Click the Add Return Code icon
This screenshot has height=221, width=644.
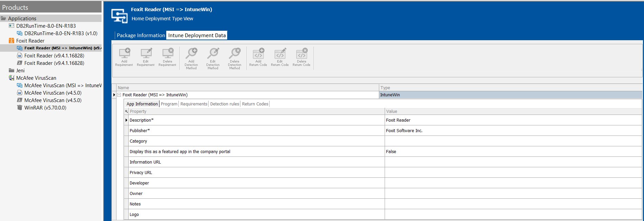point(258,54)
